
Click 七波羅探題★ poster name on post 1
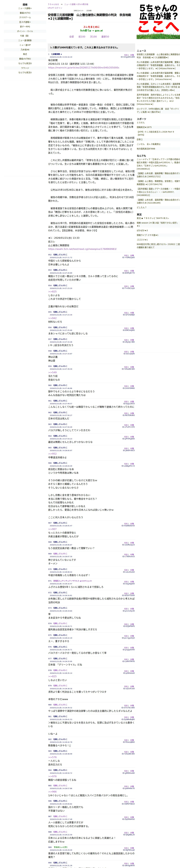coord(56,54)
